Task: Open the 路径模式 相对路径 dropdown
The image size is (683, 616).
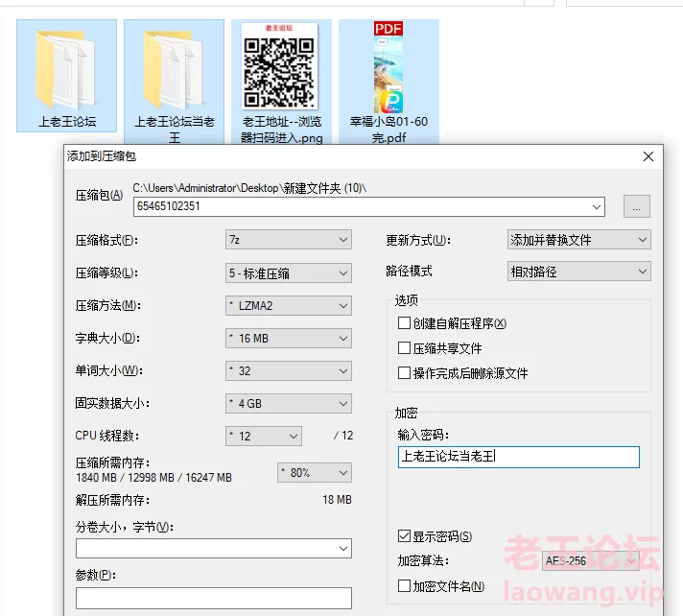Action: click(x=578, y=272)
